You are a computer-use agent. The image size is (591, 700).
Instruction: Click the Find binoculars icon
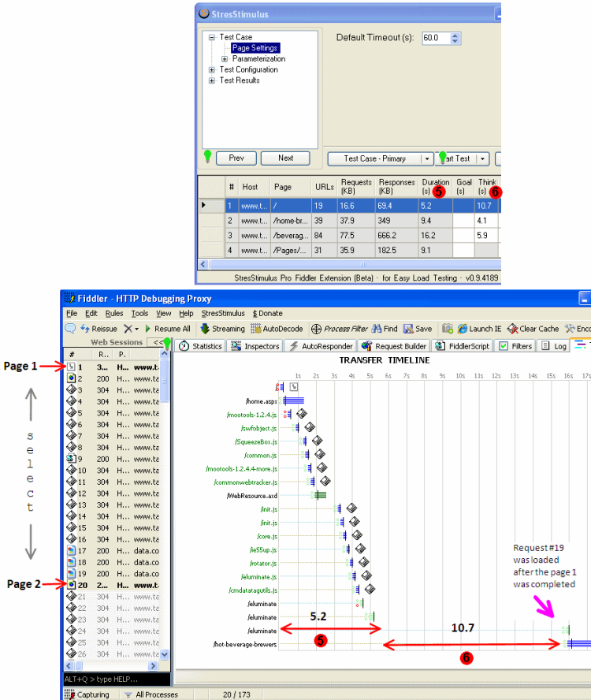[377, 329]
